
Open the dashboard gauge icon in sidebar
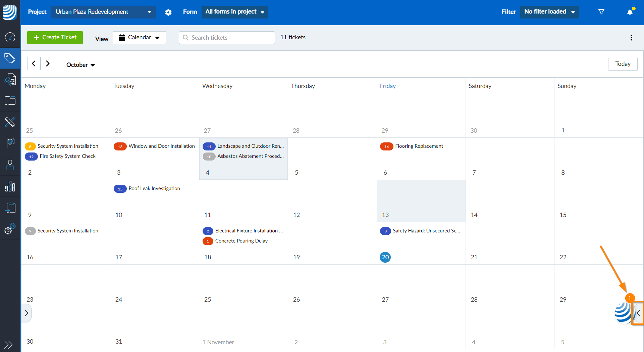click(x=10, y=38)
